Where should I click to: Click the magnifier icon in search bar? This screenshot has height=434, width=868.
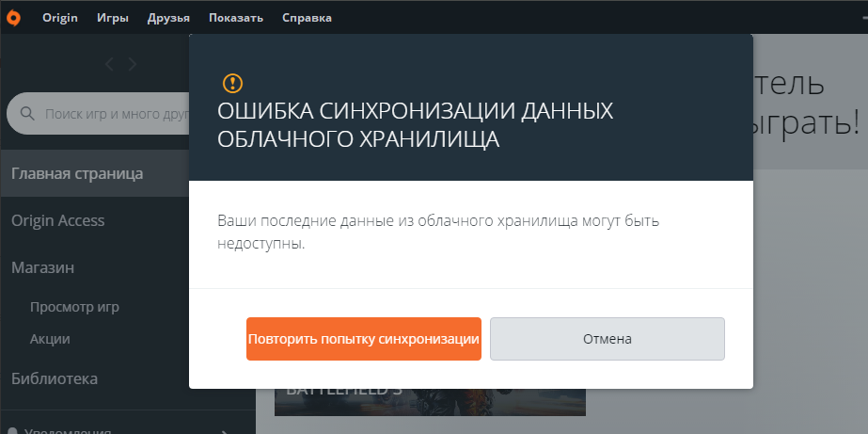[x=28, y=114]
